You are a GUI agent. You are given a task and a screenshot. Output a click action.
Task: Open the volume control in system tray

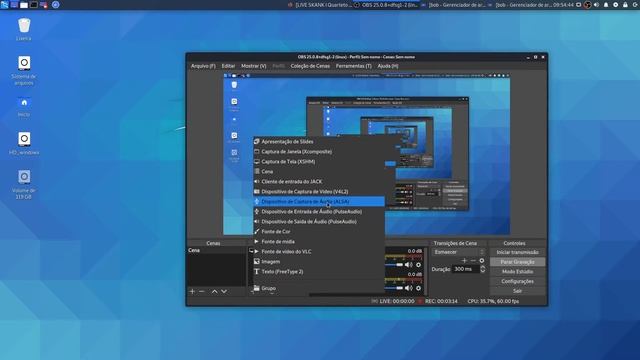(x=596, y=5)
